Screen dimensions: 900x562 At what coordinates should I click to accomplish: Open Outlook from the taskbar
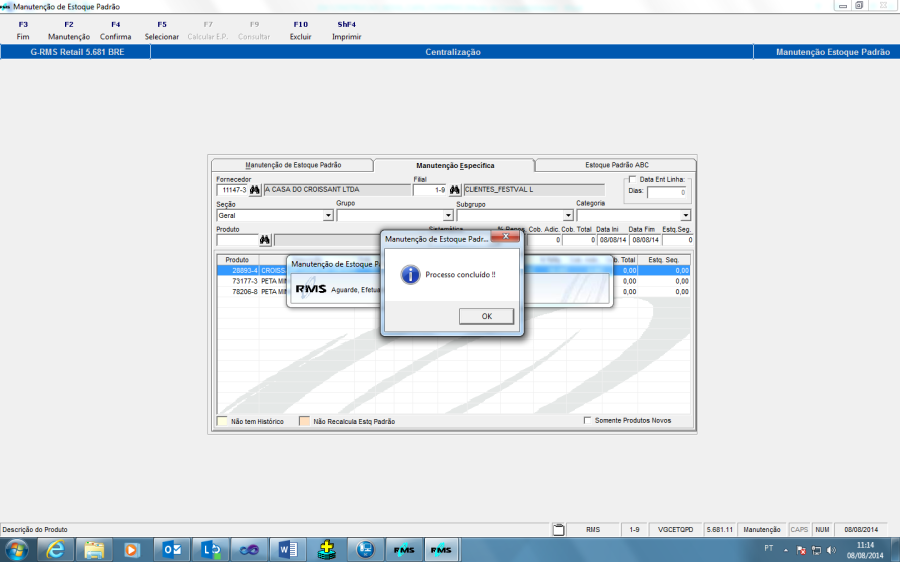click(172, 550)
